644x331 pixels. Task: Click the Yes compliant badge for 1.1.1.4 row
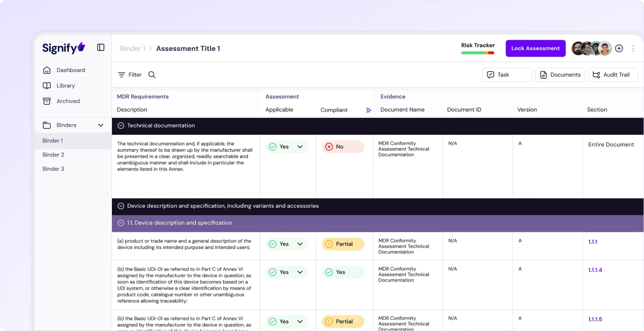pos(343,272)
